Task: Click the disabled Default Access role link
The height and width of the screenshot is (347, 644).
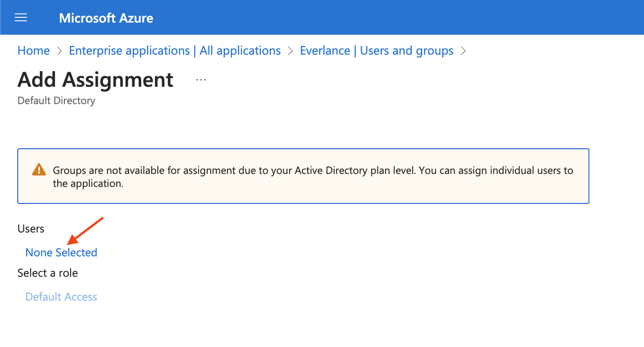Action: (x=61, y=297)
